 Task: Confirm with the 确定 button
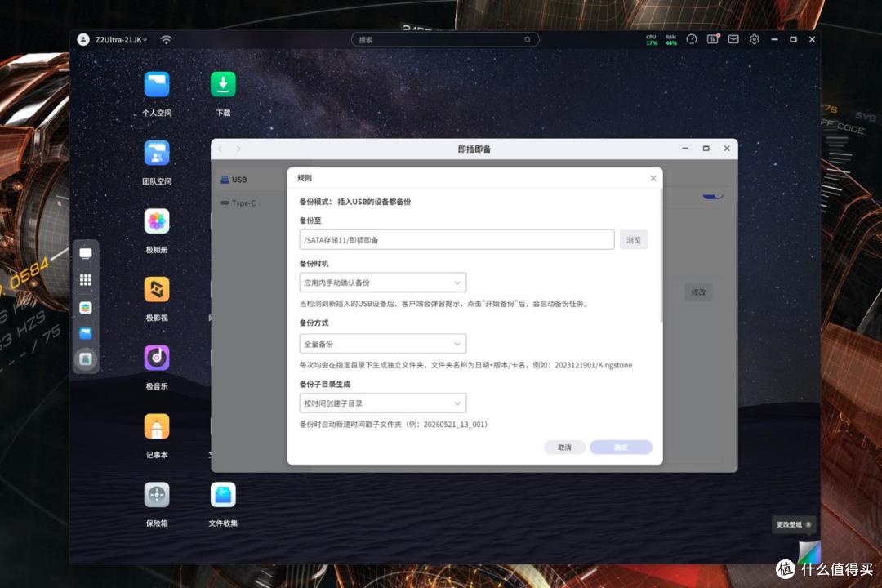click(621, 448)
